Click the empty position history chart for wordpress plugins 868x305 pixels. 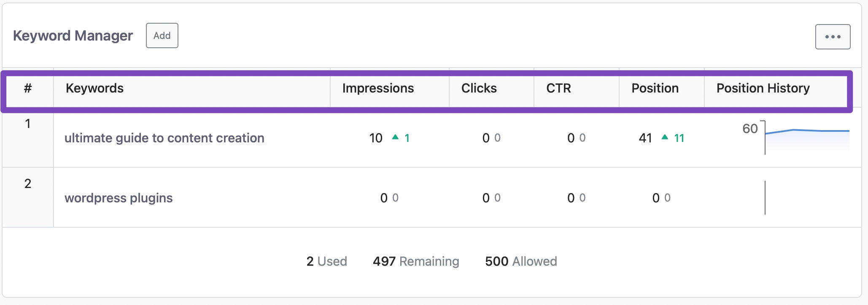pyautogui.click(x=806, y=198)
